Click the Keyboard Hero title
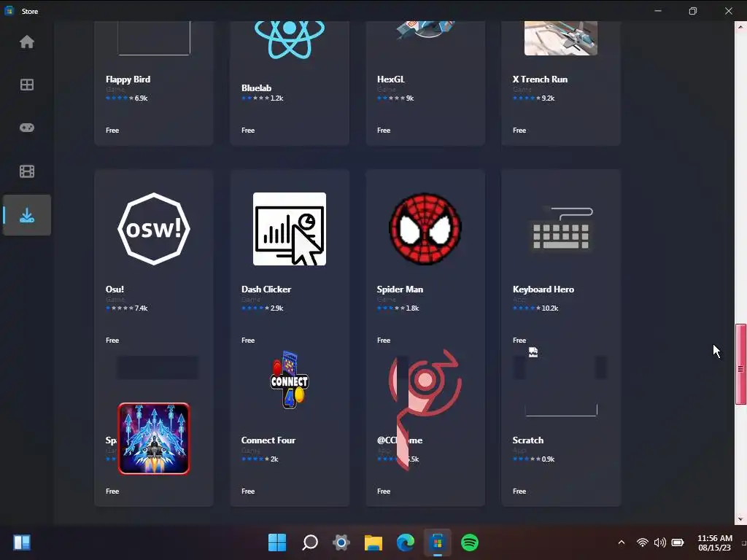The height and width of the screenshot is (560, 747). pyautogui.click(x=543, y=289)
